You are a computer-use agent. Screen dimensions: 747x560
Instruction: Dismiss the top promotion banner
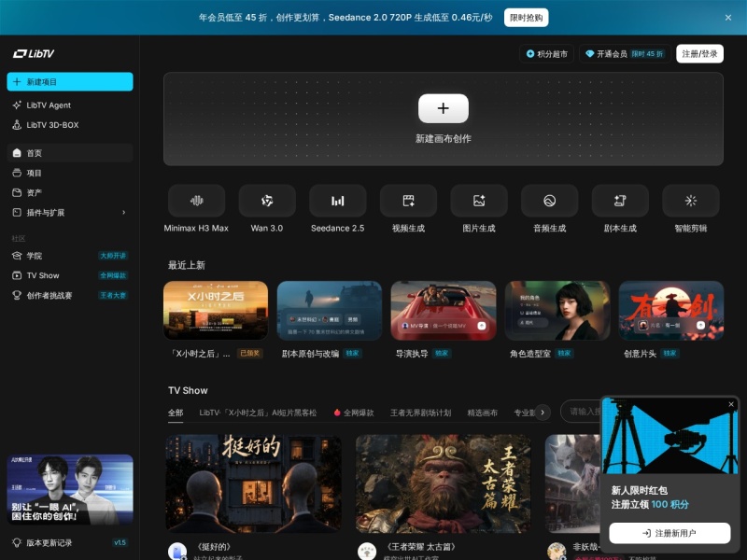[728, 18]
